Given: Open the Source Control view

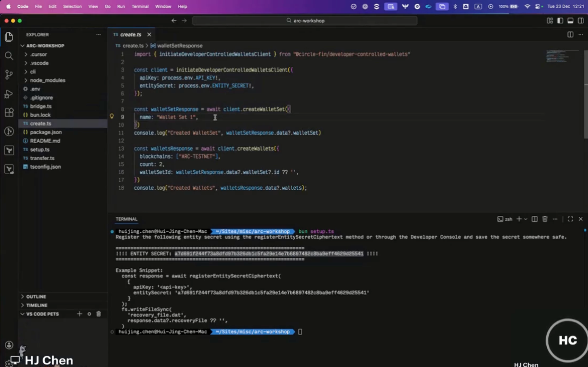Looking at the screenshot, I should point(9,75).
